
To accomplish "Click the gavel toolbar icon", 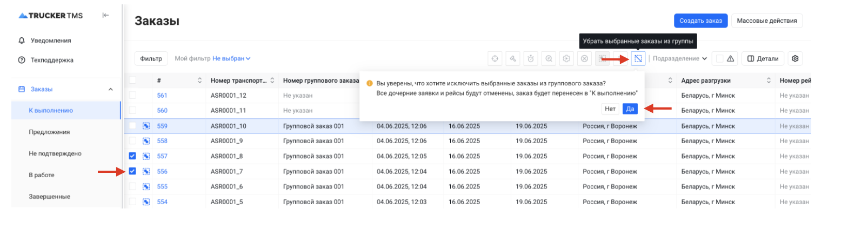I will coord(512,59).
